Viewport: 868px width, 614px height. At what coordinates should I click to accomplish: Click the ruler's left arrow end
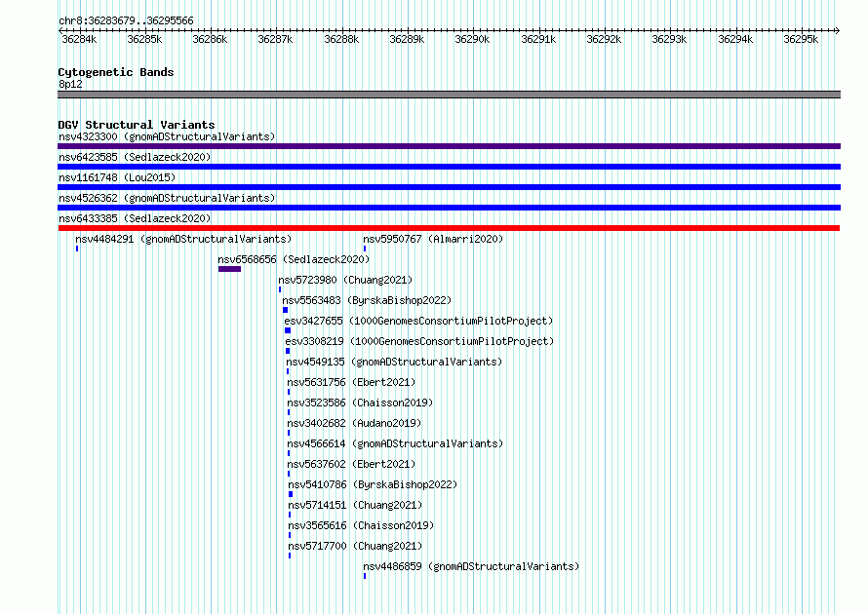point(60,30)
